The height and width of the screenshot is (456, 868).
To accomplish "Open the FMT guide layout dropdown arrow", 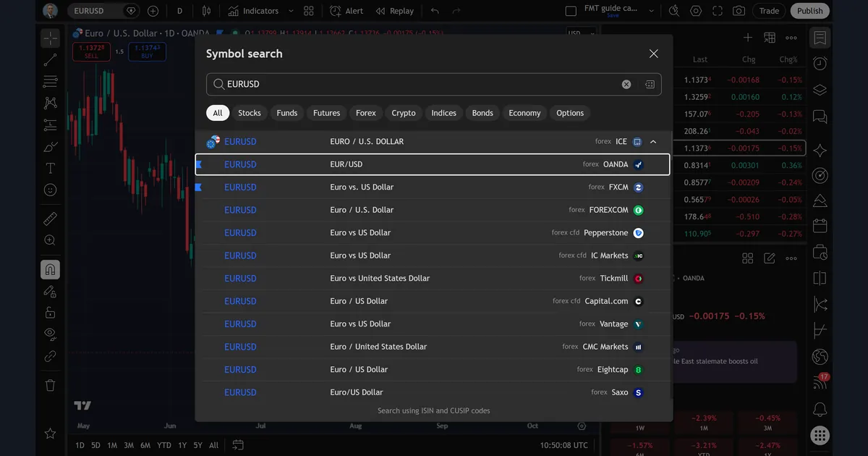I will [652, 11].
